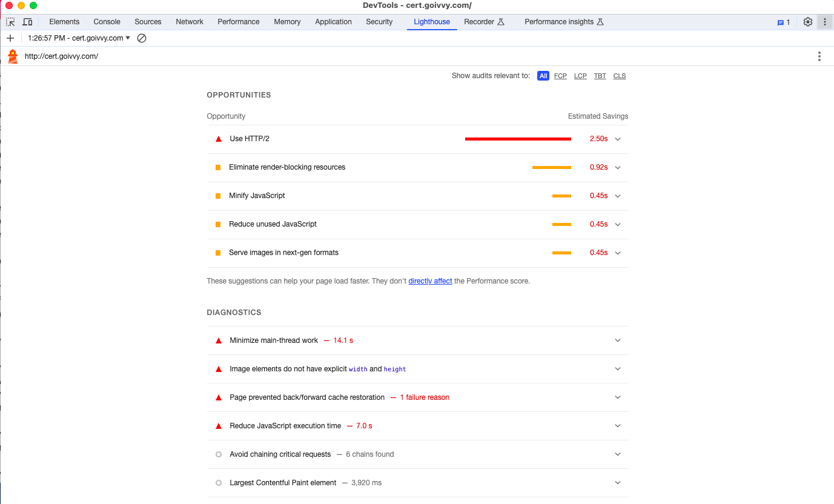The image size is (834, 504).
Task: Open the Lighthouse report tools menu
Action: coord(819,56)
